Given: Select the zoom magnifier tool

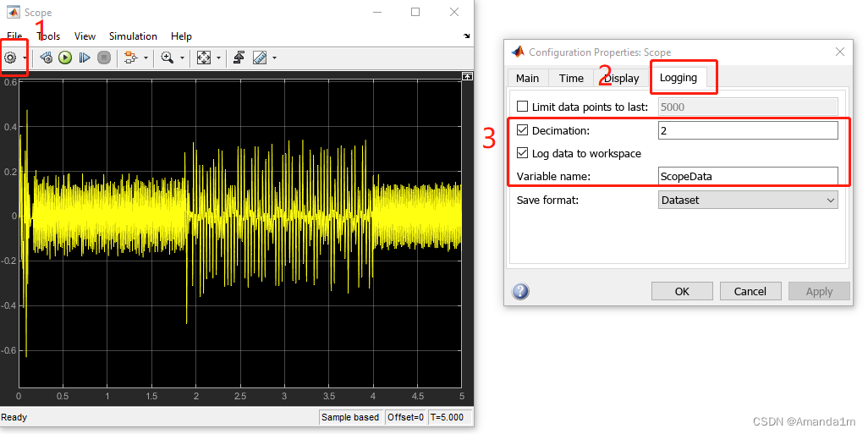Looking at the screenshot, I should coord(168,58).
